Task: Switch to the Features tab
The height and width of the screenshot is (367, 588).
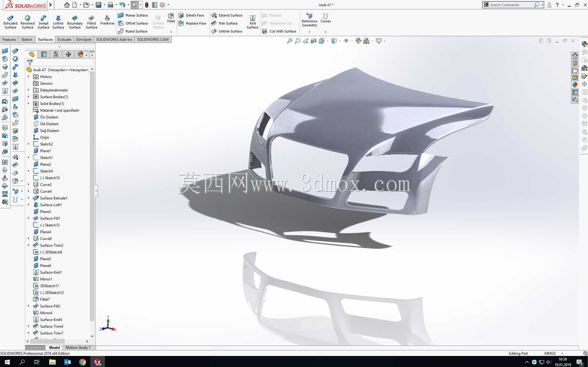Action: point(9,39)
